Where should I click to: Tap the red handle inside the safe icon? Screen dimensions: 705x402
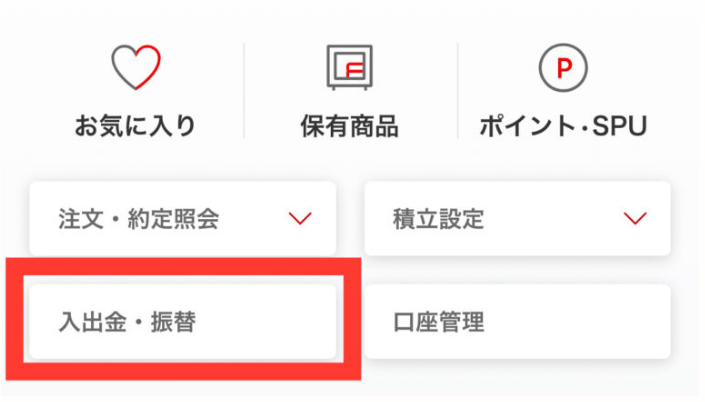(354, 70)
